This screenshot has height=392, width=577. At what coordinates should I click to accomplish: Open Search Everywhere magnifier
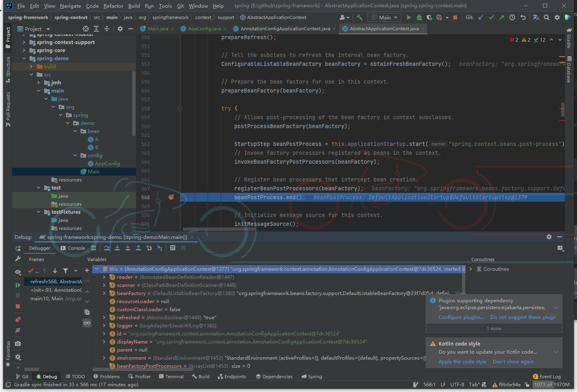coord(547,17)
